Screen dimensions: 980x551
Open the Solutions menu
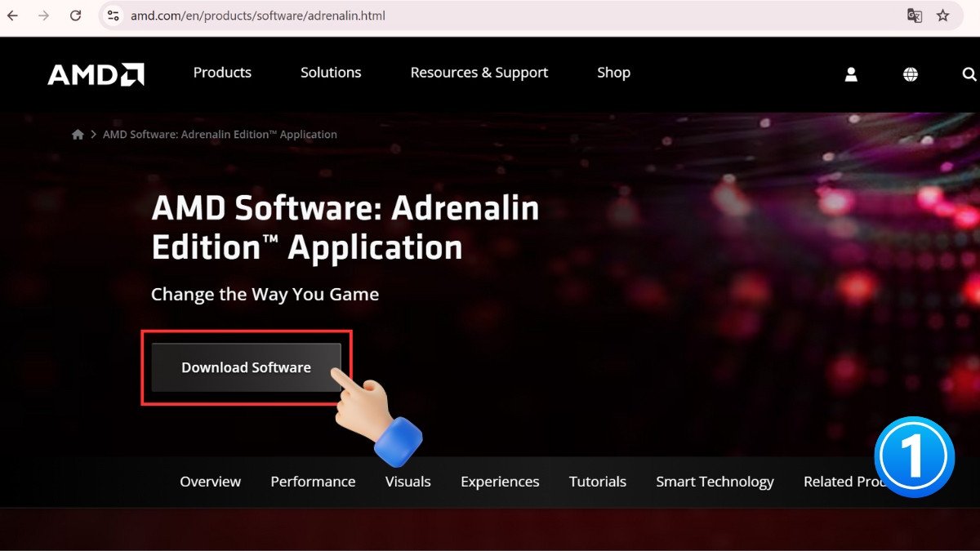point(331,73)
